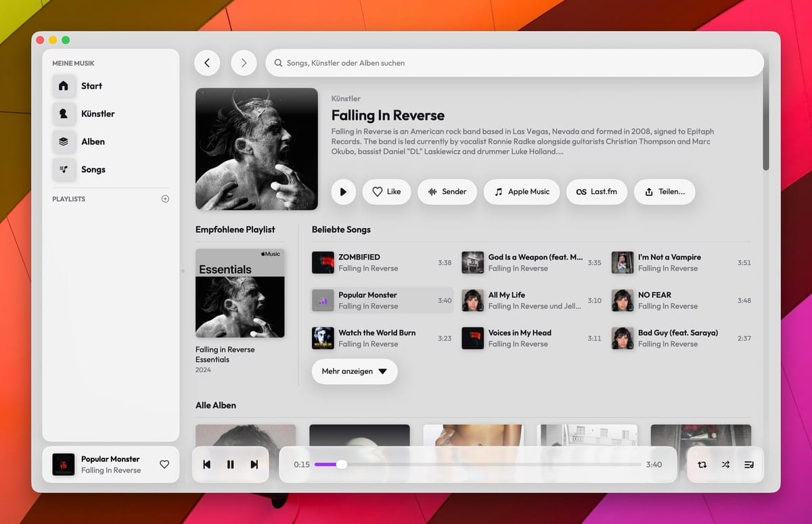This screenshot has width=812, height=524.
Task: Open the Teilen share menu
Action: [664, 191]
